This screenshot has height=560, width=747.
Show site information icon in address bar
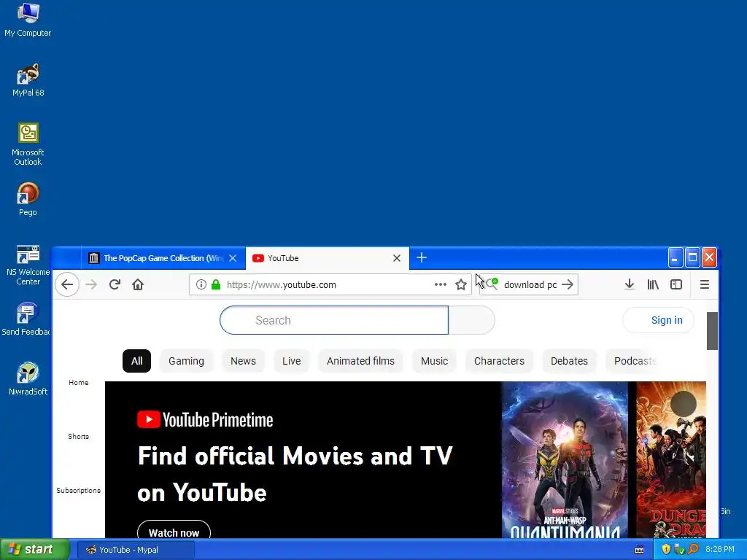[201, 285]
